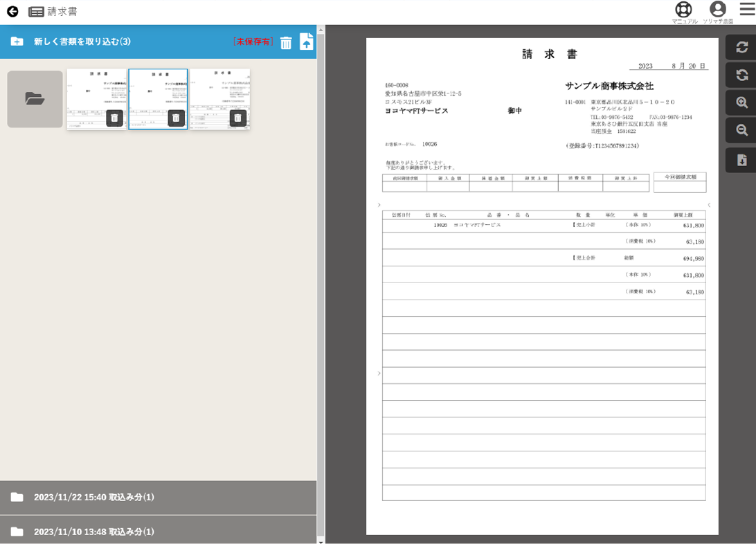Screen dimensions: 756x544
Task: Download the document file
Action: (741, 160)
